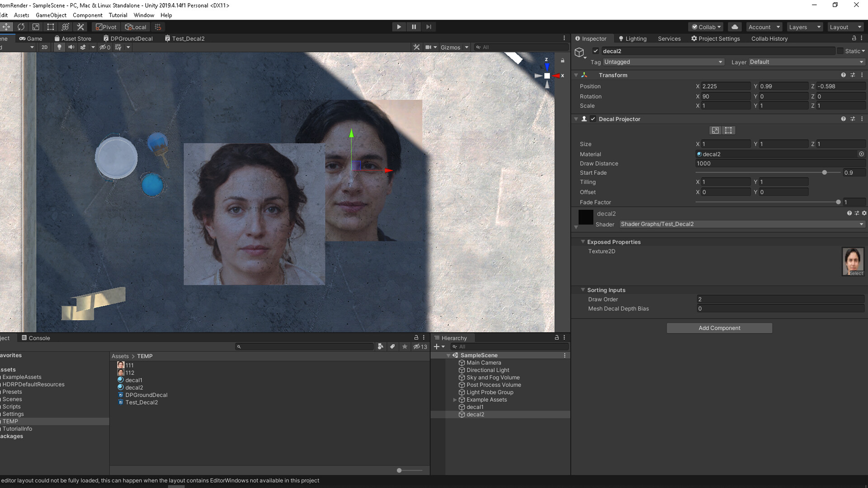Select the Rotate tool in the toolbar
The height and width of the screenshot is (488, 868).
click(21, 27)
